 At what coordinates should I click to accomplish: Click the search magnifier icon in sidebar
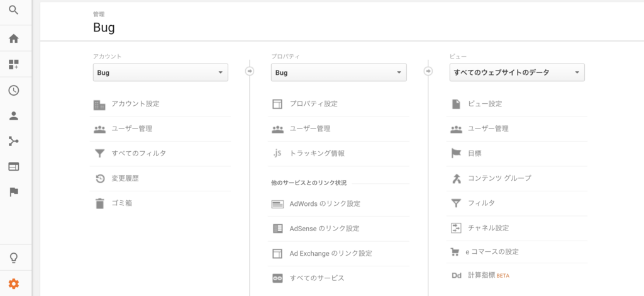coord(14,10)
